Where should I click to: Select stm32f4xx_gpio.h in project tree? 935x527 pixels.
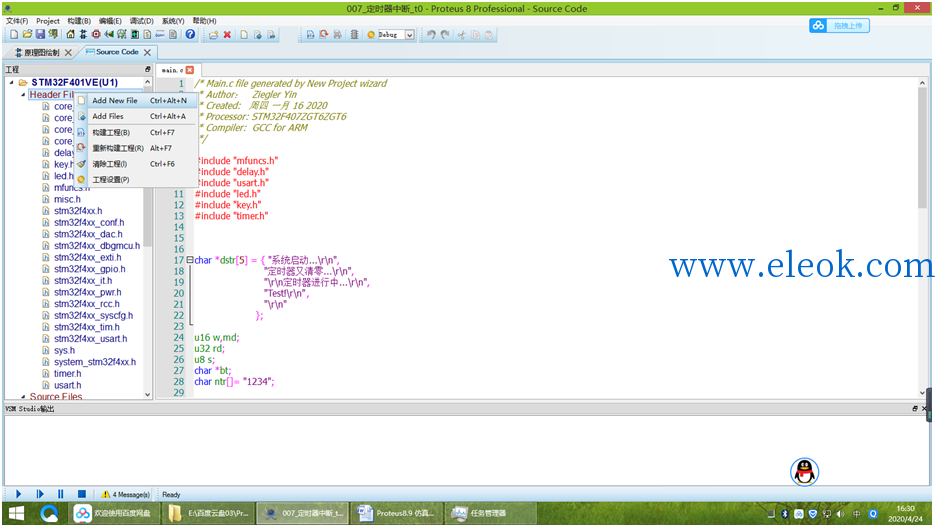[89, 269]
